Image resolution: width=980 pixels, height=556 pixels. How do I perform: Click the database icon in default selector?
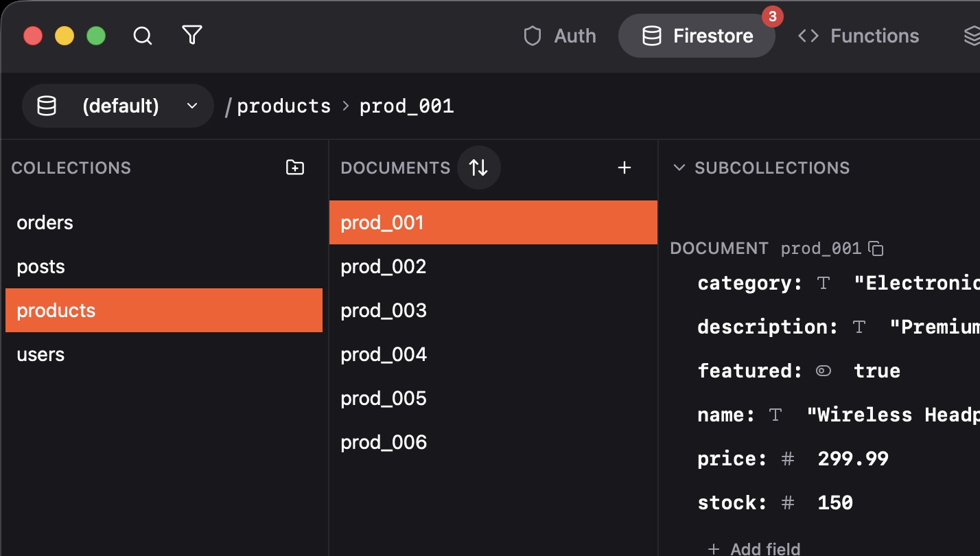coord(47,106)
